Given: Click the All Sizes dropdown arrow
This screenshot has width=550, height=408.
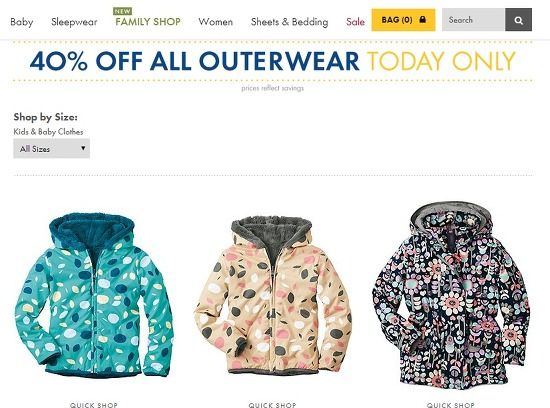Looking at the screenshot, I should click(x=83, y=148).
